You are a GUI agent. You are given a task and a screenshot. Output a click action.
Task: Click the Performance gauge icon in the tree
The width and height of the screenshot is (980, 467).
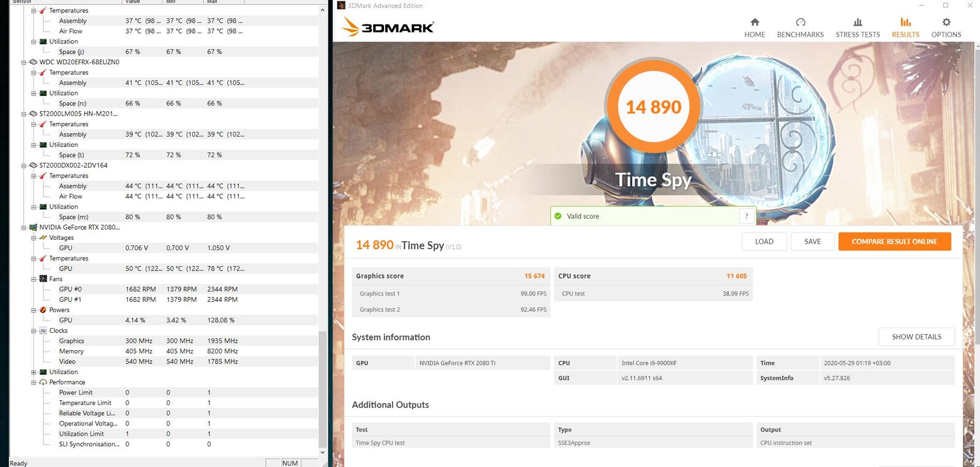tap(43, 382)
